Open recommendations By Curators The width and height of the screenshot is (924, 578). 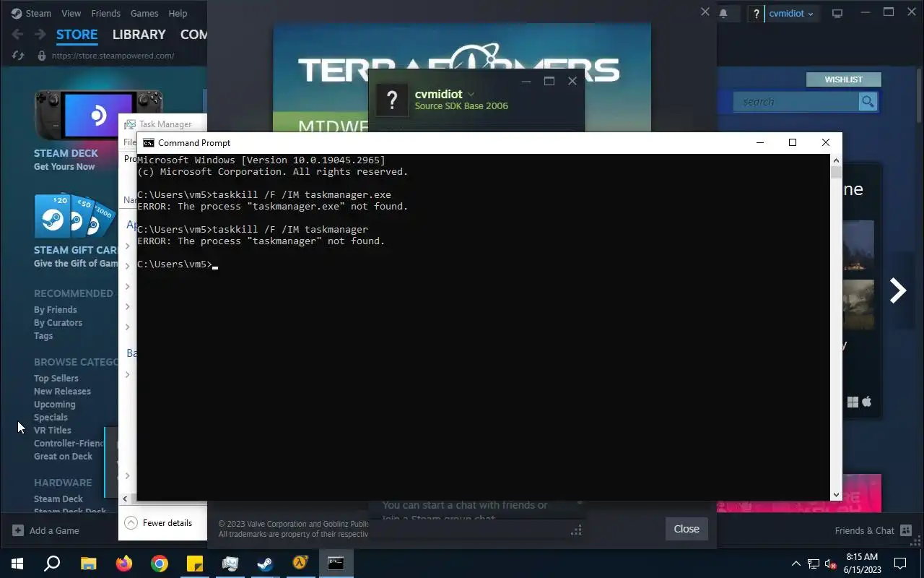pyautogui.click(x=58, y=322)
